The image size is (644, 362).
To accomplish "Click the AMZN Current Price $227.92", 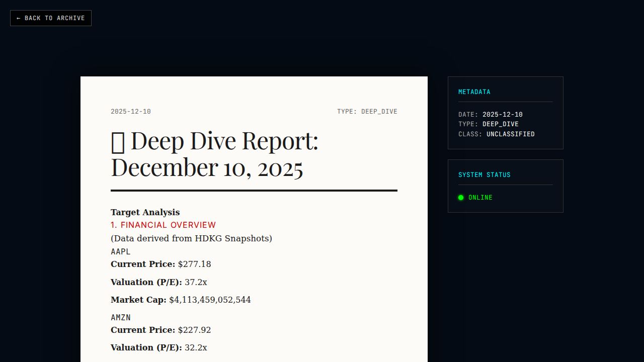I will coord(194,330).
